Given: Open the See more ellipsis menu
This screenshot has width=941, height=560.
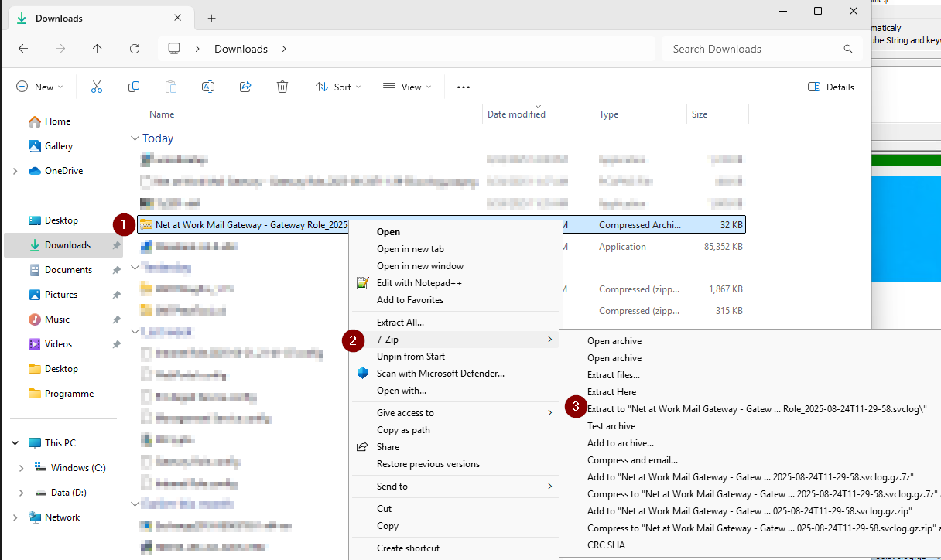Looking at the screenshot, I should [464, 87].
